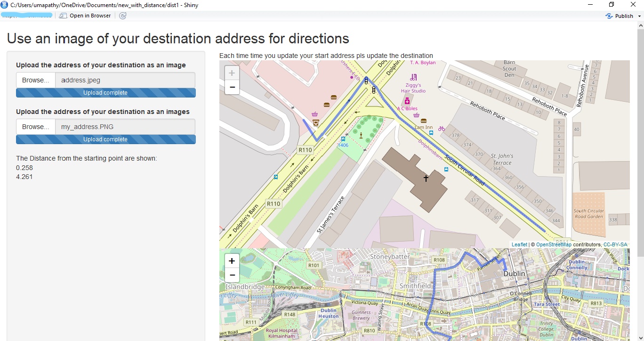Click the address.jpeg file name field
Screen dimensions: 644x341
click(125, 80)
